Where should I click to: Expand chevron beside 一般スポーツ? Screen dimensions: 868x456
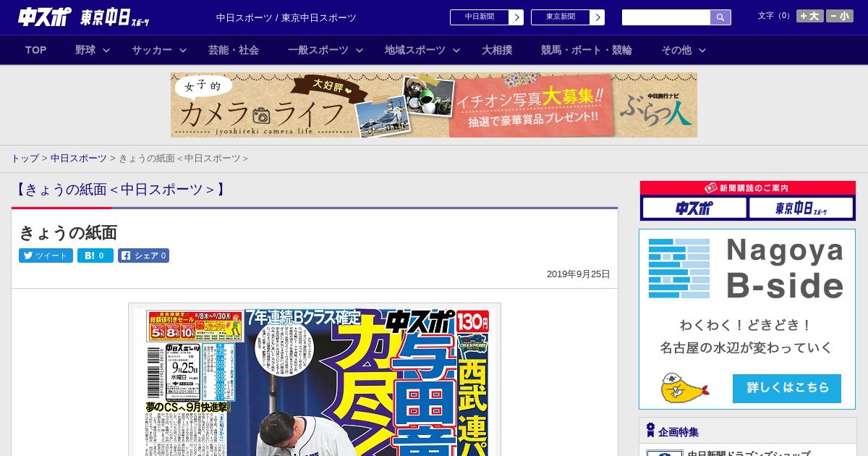tap(359, 50)
